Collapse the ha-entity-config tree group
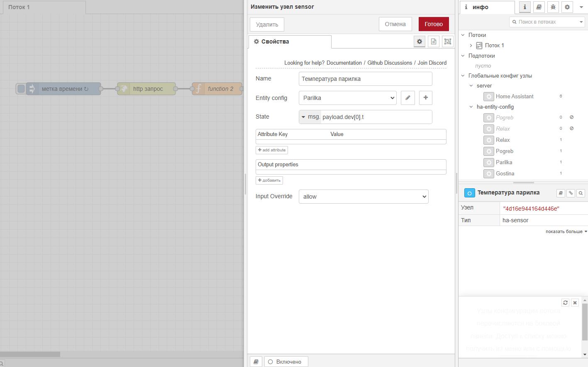588x367 pixels. point(471,107)
